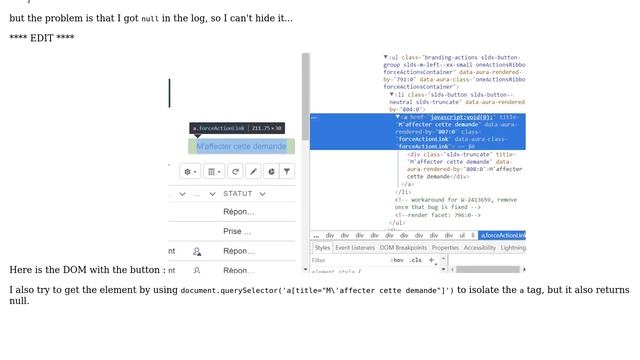Open the leftmost column header chevron
640x360 pixels.
point(182,194)
